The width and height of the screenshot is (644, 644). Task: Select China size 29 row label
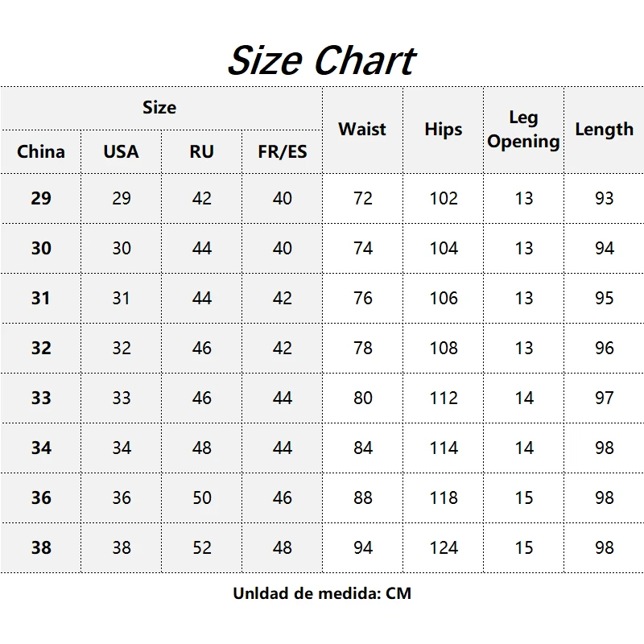pos(40,198)
